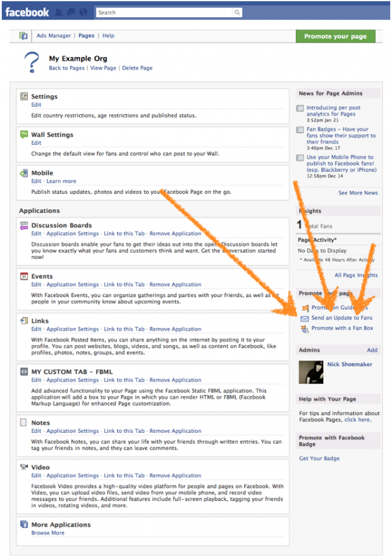Screen dimensions: 392x558
Task: Open Introducing per post analytics news
Action: point(333,111)
